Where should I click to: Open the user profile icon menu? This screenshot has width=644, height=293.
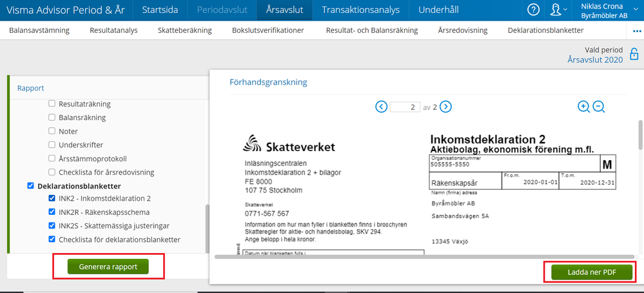point(554,10)
